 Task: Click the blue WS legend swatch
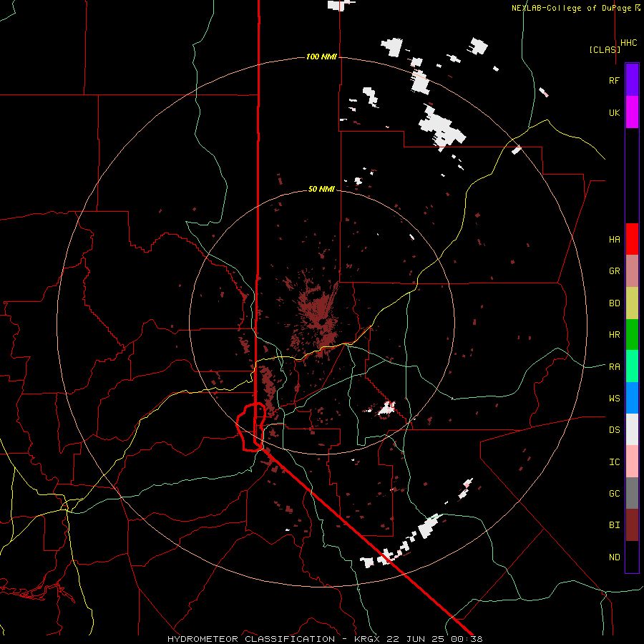click(x=632, y=398)
